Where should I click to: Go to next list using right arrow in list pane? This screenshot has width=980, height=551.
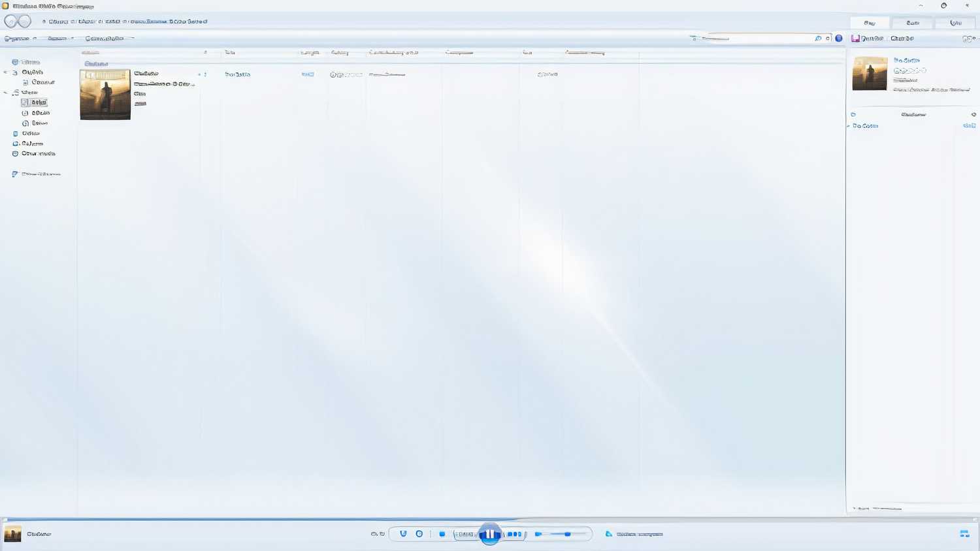tap(973, 115)
